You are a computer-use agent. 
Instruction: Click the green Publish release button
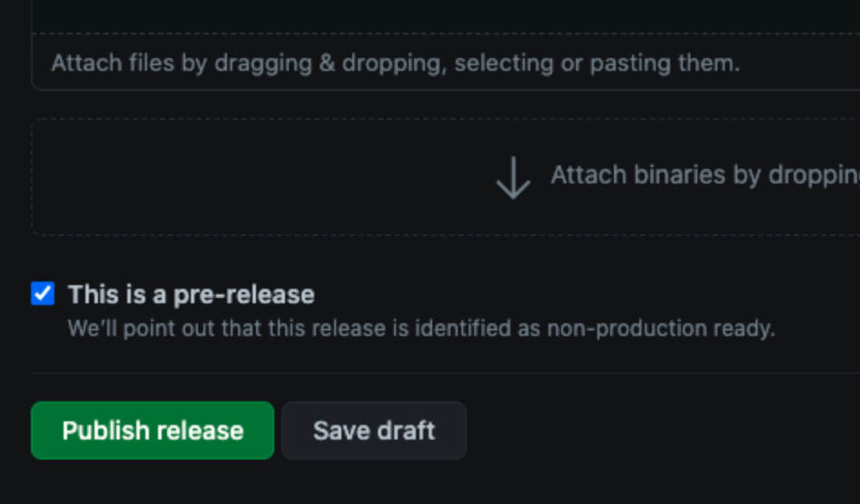(153, 430)
